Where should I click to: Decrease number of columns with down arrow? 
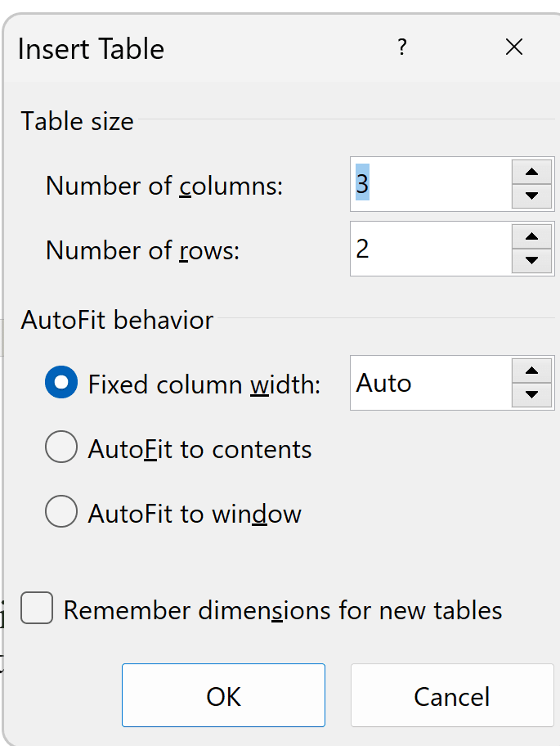click(531, 196)
